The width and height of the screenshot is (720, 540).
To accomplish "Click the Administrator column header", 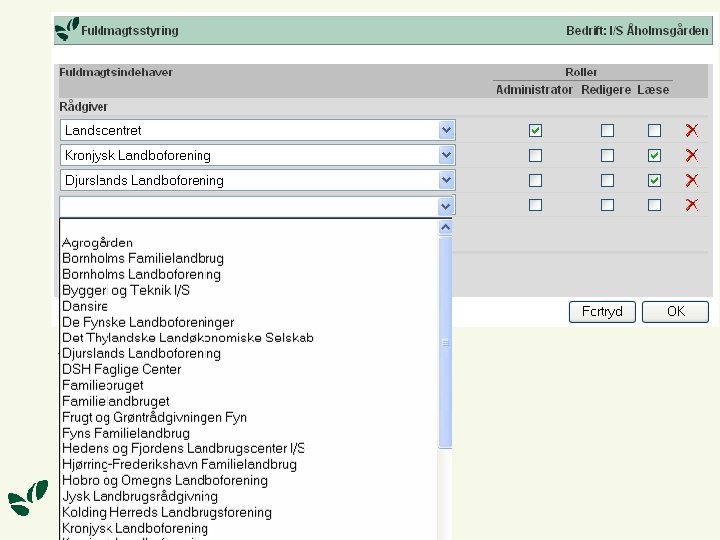I will point(534,90).
